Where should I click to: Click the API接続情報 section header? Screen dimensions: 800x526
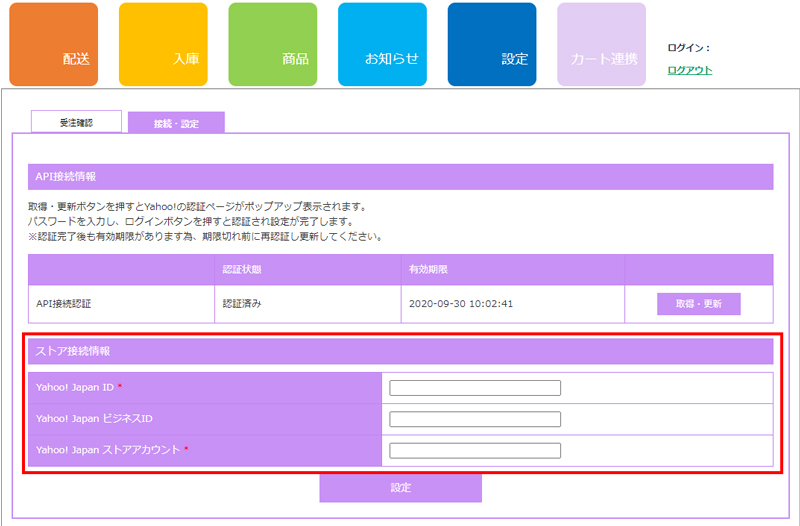[400, 177]
